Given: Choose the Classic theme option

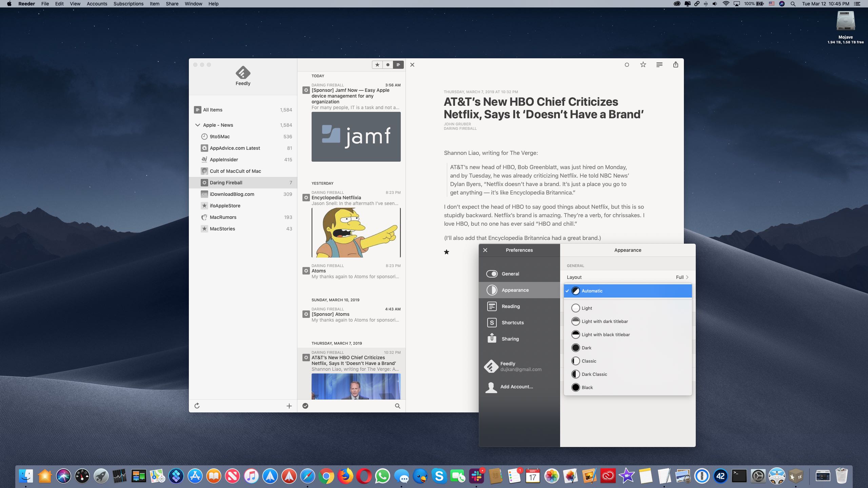Looking at the screenshot, I should (x=628, y=361).
